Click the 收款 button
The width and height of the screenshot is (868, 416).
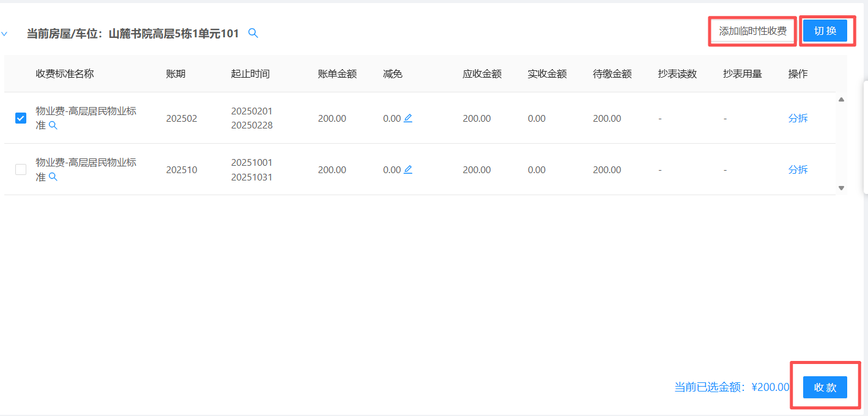click(825, 387)
